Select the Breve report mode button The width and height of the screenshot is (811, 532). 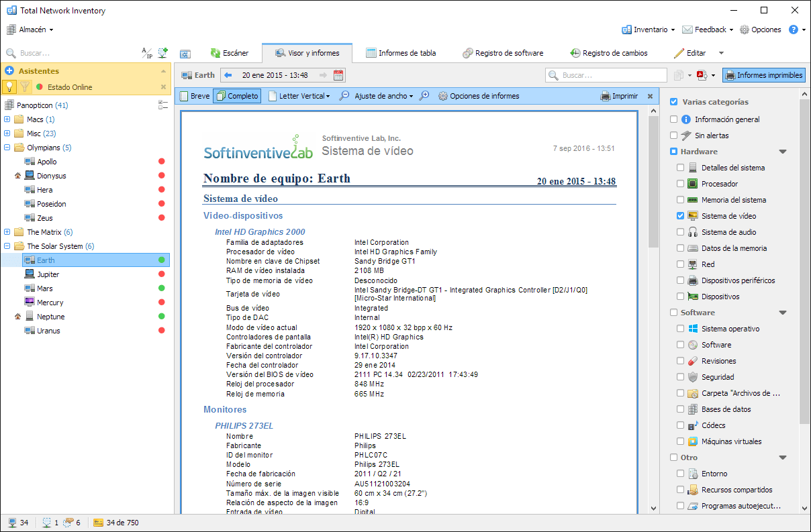(195, 96)
